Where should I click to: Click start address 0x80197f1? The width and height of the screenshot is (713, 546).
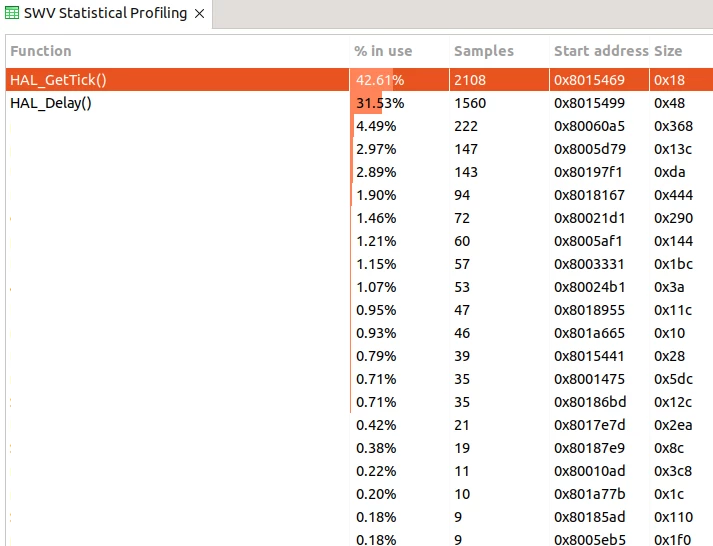pos(588,172)
